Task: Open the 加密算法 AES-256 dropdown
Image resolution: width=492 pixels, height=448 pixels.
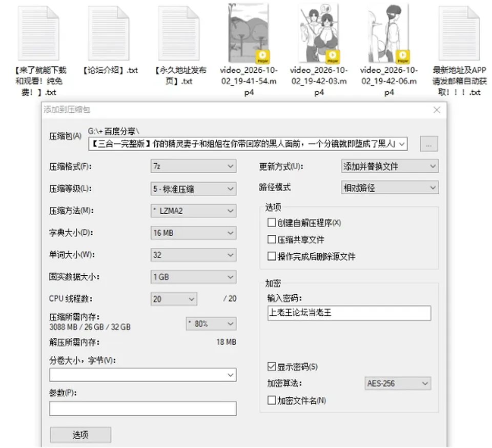Action: (x=398, y=383)
